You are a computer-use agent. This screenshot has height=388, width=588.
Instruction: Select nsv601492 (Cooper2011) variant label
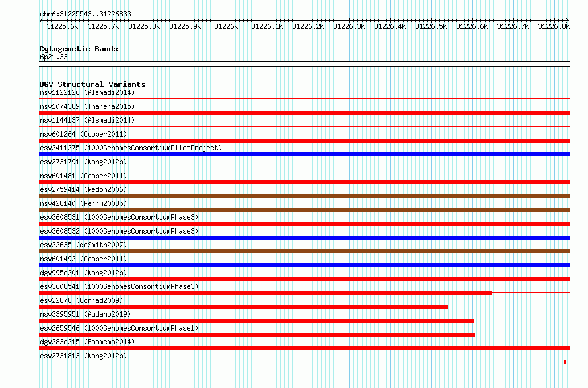(x=83, y=259)
